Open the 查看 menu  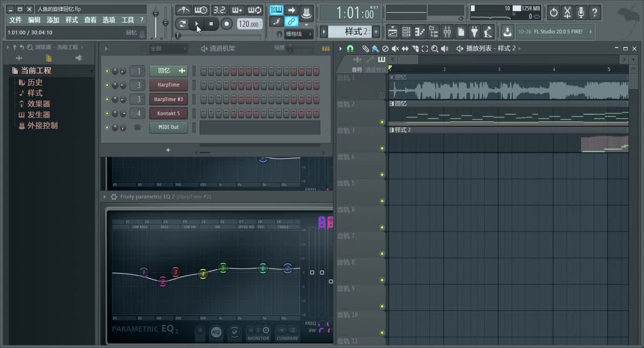pyautogui.click(x=90, y=20)
